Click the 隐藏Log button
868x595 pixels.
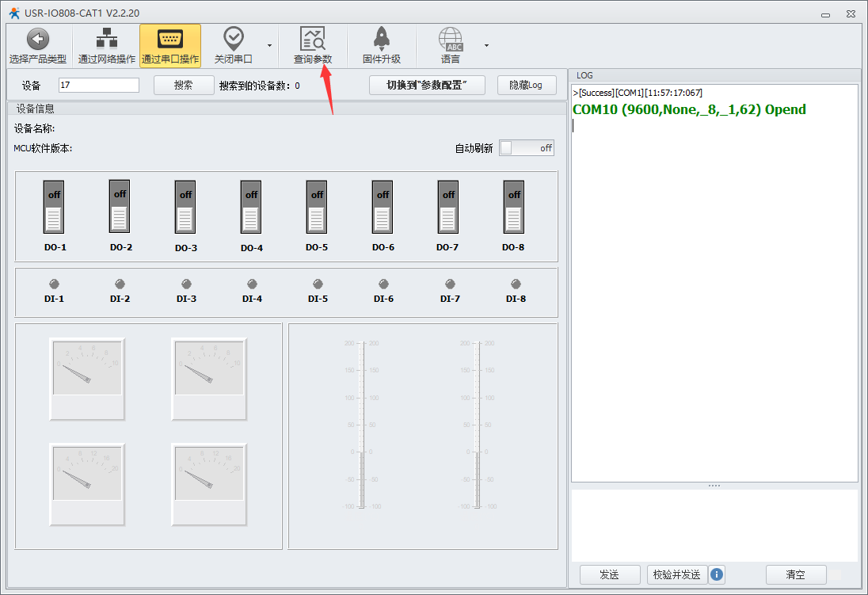click(527, 85)
